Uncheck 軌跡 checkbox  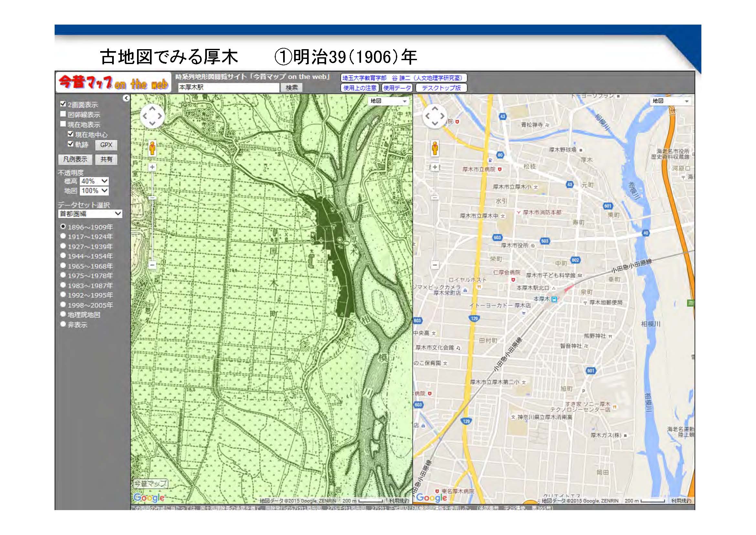pyautogui.click(x=70, y=144)
